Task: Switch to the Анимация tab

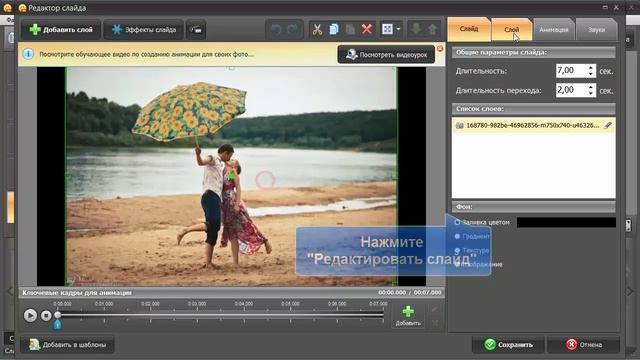Action: 553,30
